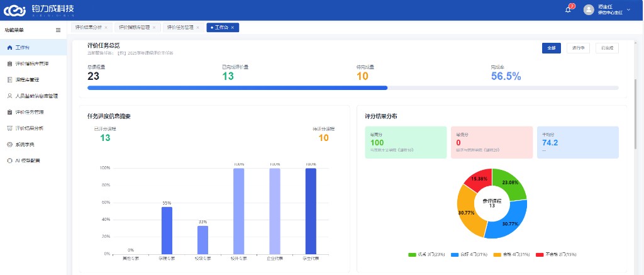Click the blue completion progress bar
Image resolution: width=644 pixels, height=275 pixels.
point(237,88)
